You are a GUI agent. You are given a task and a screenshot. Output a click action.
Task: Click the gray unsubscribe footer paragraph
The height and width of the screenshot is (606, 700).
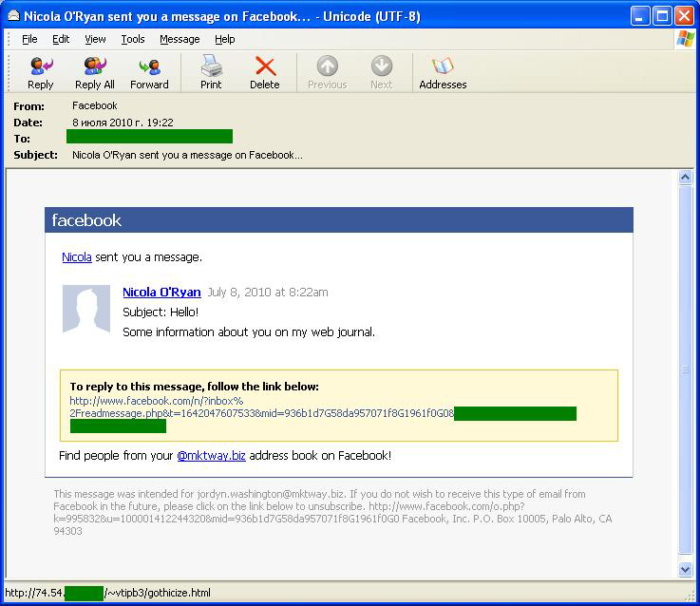pos(332,512)
